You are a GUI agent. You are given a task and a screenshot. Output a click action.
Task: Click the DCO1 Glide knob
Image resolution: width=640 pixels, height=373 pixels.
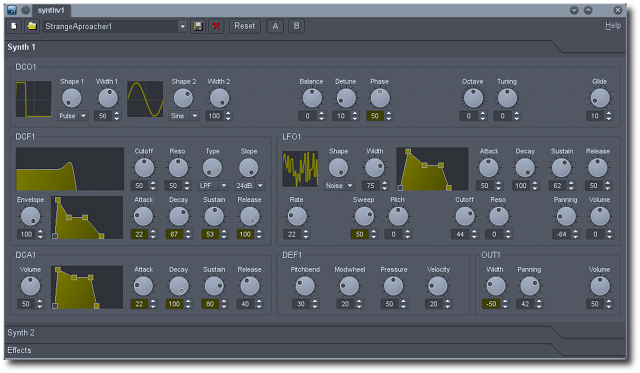pos(600,98)
